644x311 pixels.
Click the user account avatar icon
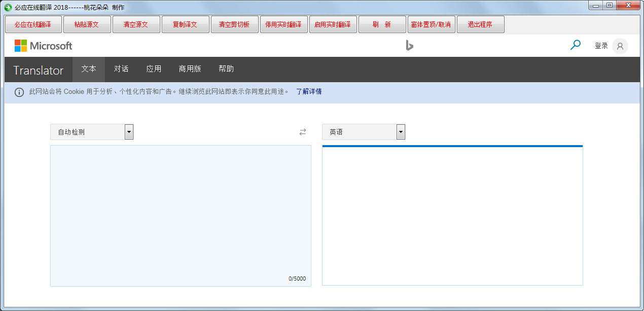click(620, 46)
